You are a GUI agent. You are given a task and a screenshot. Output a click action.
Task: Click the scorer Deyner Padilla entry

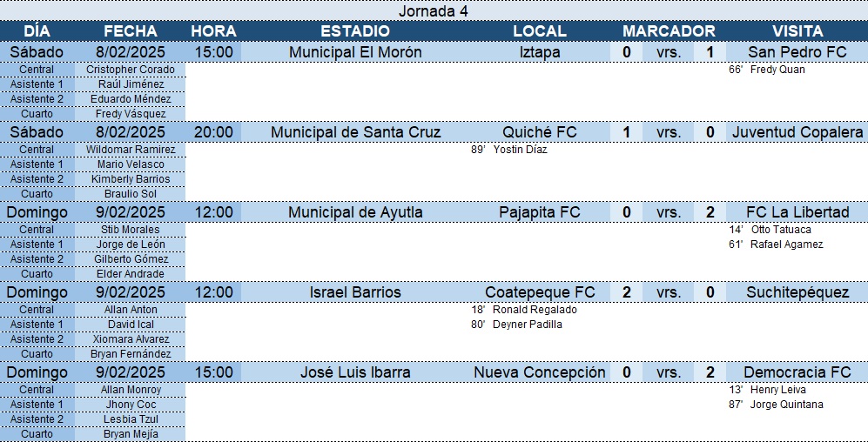[x=516, y=325]
